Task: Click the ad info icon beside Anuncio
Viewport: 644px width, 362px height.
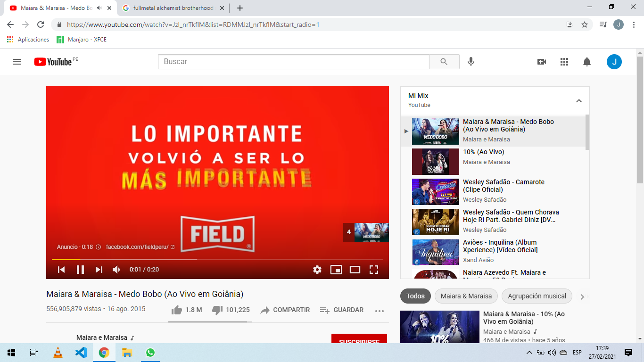Action: [x=98, y=247]
